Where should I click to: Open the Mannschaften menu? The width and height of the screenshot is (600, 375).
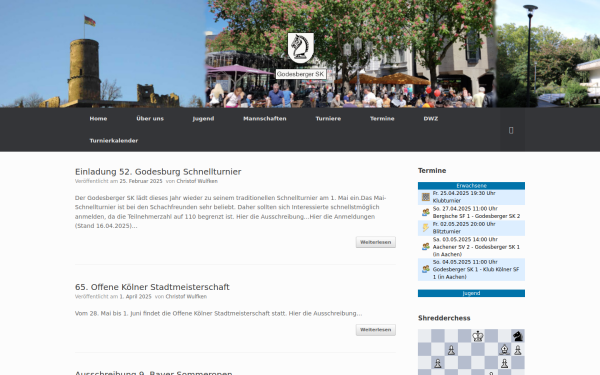[265, 119]
